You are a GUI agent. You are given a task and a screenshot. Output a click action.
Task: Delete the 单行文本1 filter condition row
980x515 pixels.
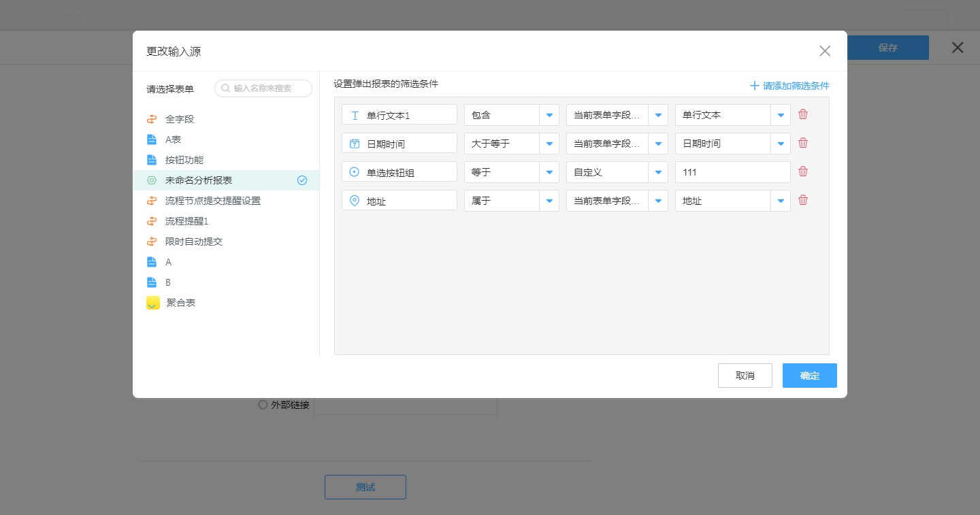coord(803,114)
